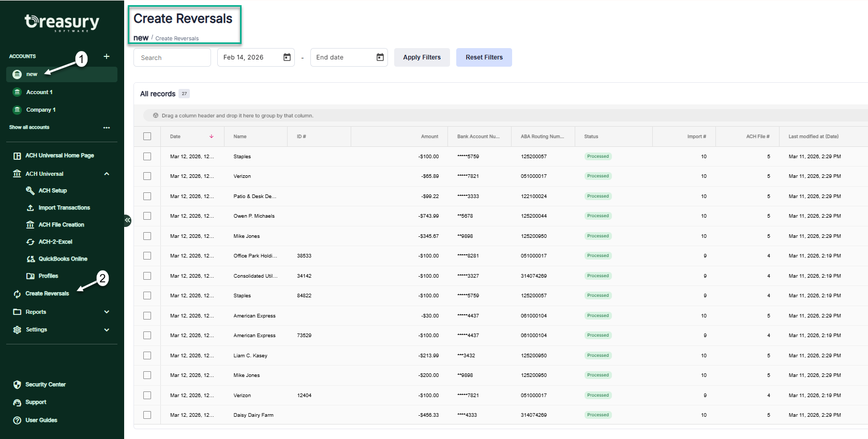The width and height of the screenshot is (868, 439).
Task: Expand the Reports menu
Action: pyautogui.click(x=107, y=312)
